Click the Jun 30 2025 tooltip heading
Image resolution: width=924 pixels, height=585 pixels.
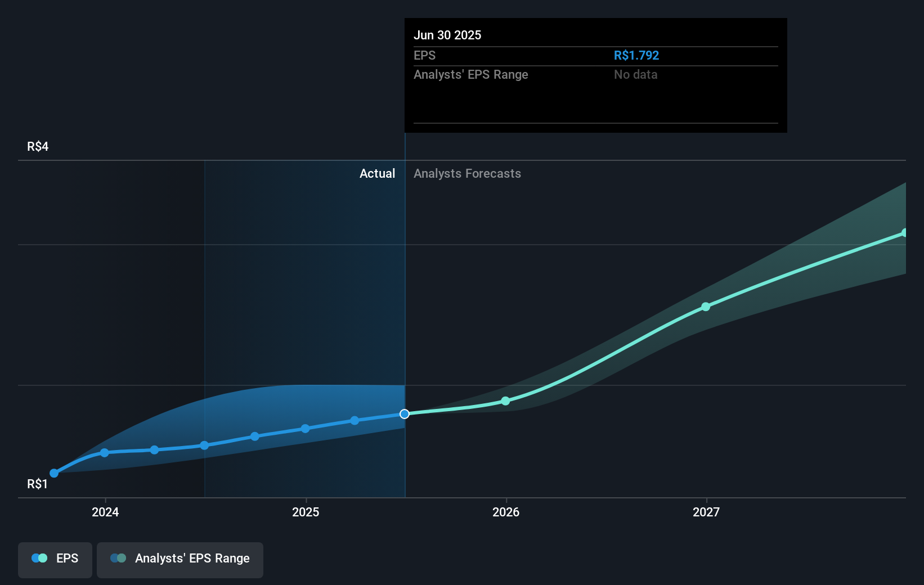pyautogui.click(x=447, y=35)
